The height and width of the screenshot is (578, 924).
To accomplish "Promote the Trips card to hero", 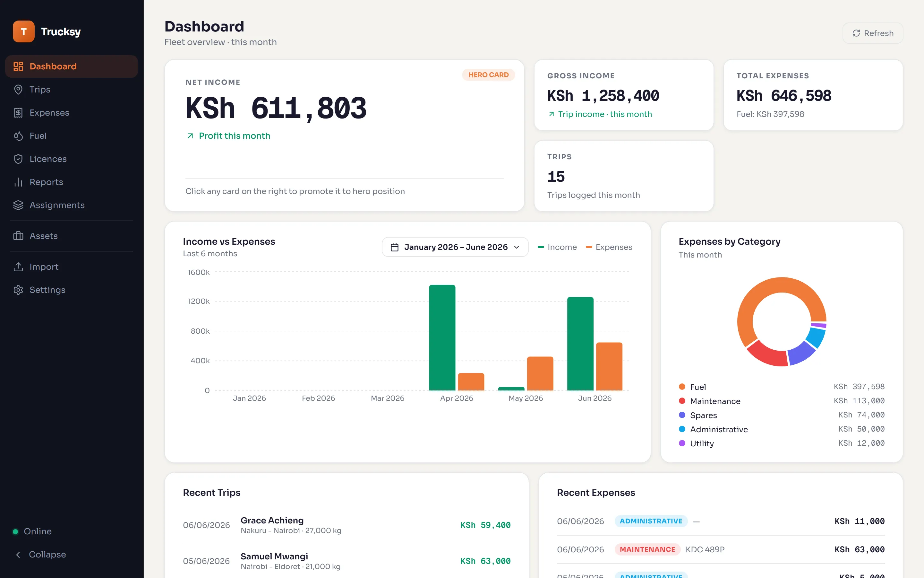I will pos(623,176).
